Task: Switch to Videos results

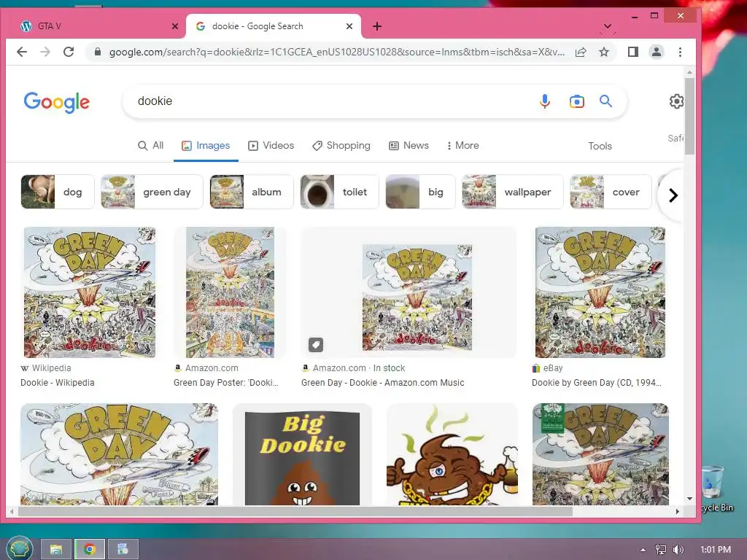Action: [x=271, y=146]
